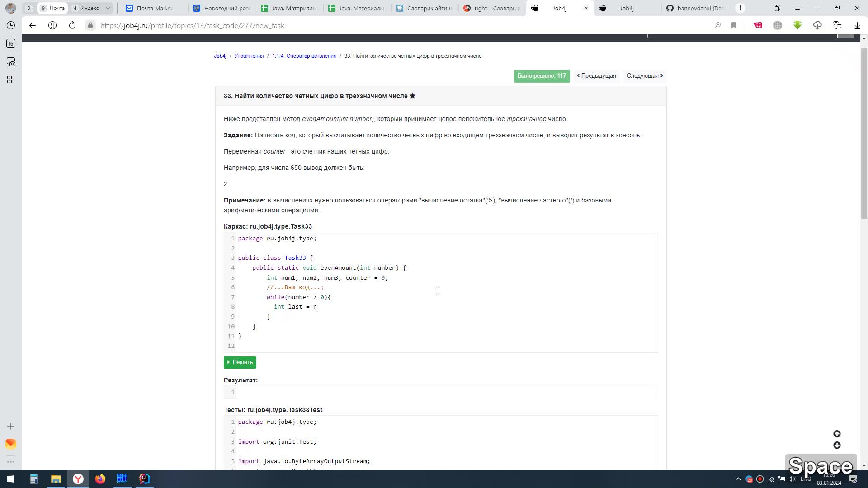Go to Следующая task

[645, 76]
